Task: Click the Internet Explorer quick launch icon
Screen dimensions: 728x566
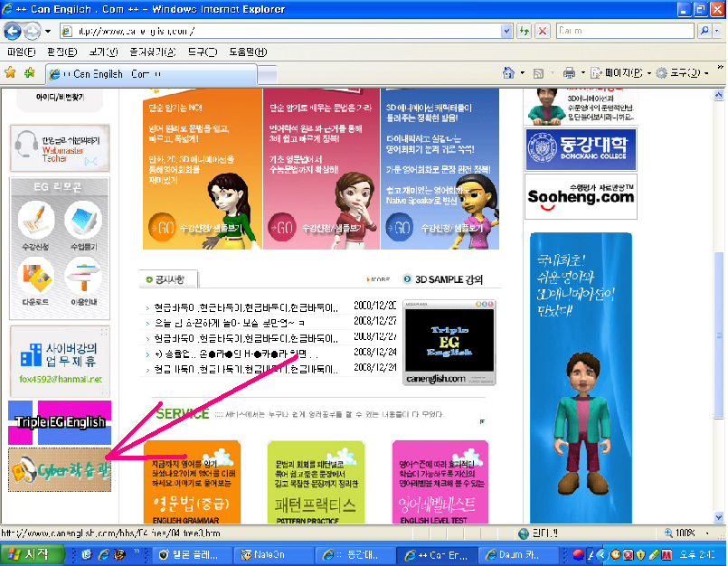Action: pyautogui.click(x=103, y=554)
